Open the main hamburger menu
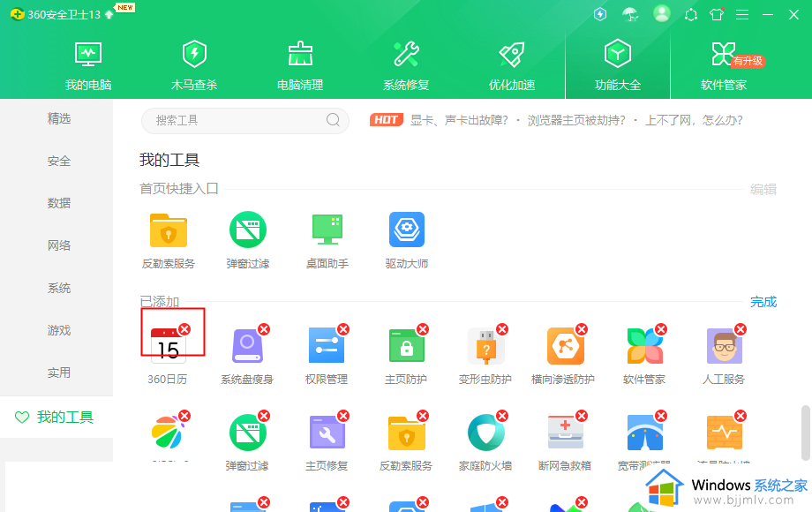This screenshot has width=812, height=512. pyautogui.click(x=742, y=14)
